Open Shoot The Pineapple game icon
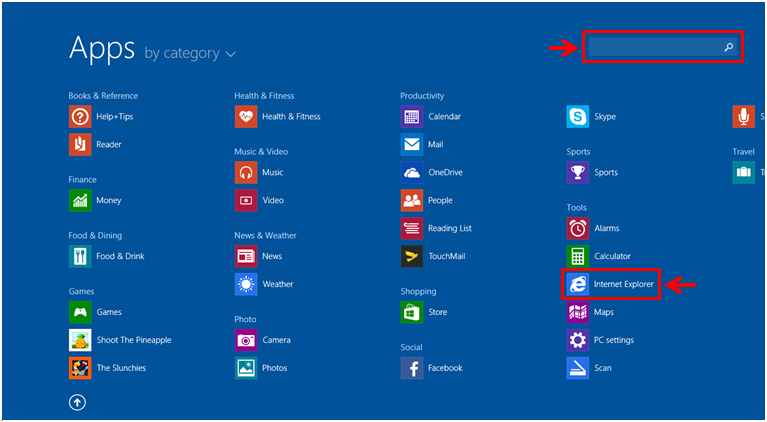Screen dimensions: 767x422 [80, 340]
